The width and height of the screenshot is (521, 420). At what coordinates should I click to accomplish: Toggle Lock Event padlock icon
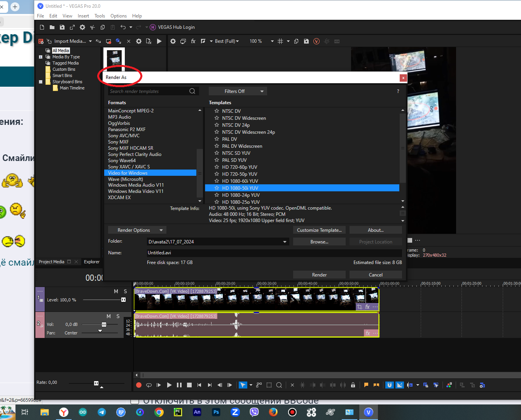pos(353,385)
